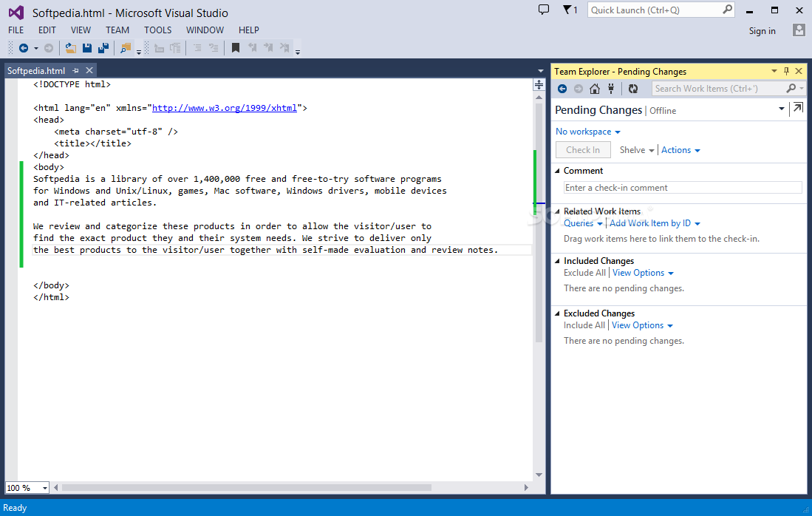Click Team Explorer forward arrow
Viewport: 812px width, 516px height.
pyautogui.click(x=579, y=89)
